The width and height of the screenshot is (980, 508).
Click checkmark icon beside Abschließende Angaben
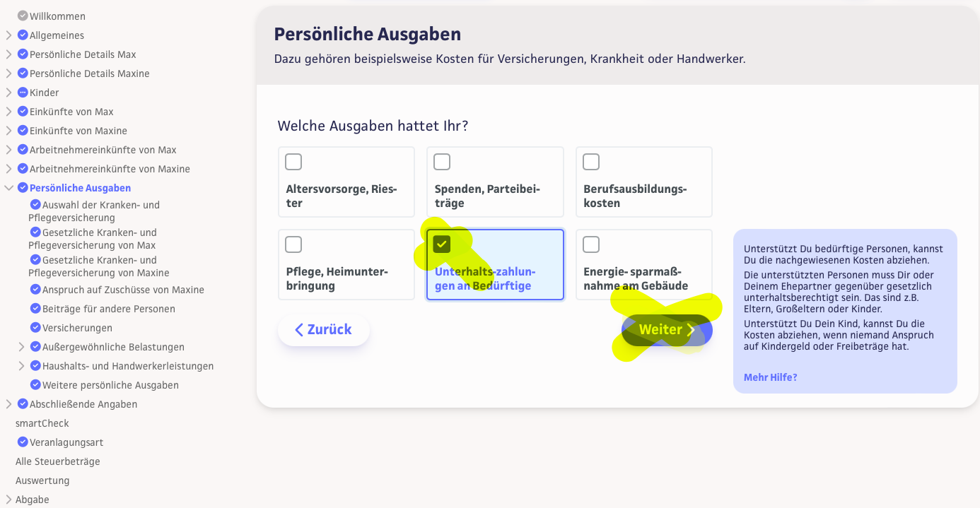(x=23, y=404)
